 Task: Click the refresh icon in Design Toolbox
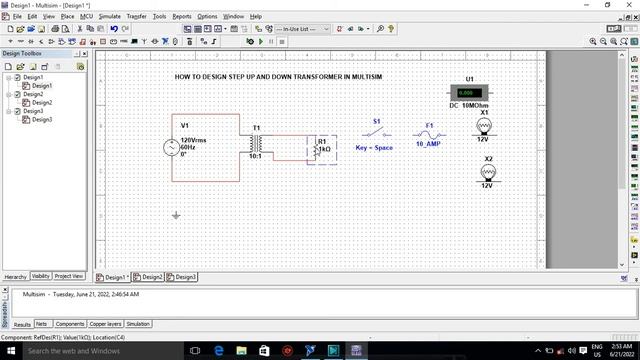(x=80, y=67)
